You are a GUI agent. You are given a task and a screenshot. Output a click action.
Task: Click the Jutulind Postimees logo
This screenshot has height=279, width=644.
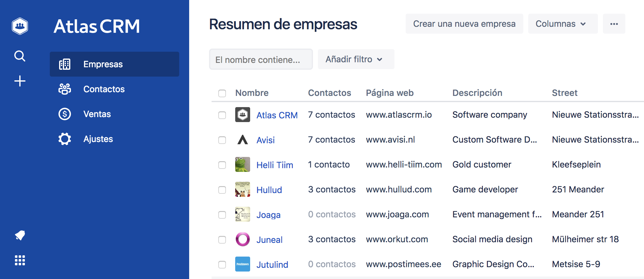point(243,264)
